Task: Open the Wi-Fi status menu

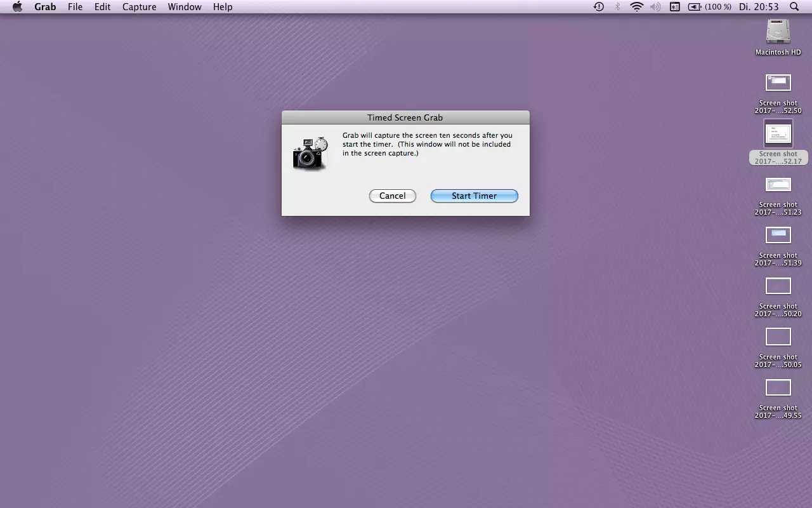Action: tap(636, 7)
